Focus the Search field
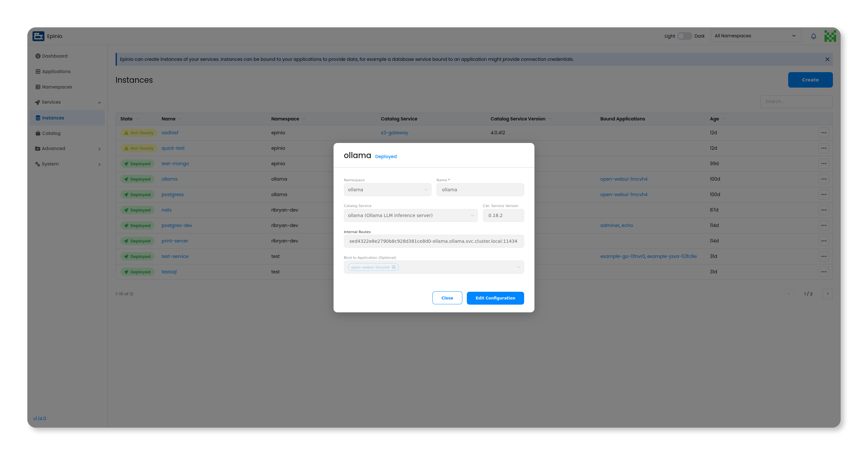 click(796, 101)
